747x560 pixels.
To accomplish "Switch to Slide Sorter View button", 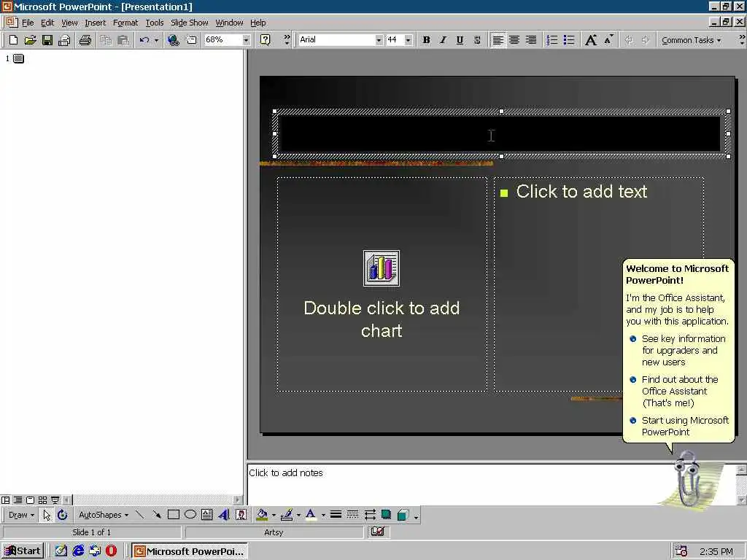I will coord(42,500).
